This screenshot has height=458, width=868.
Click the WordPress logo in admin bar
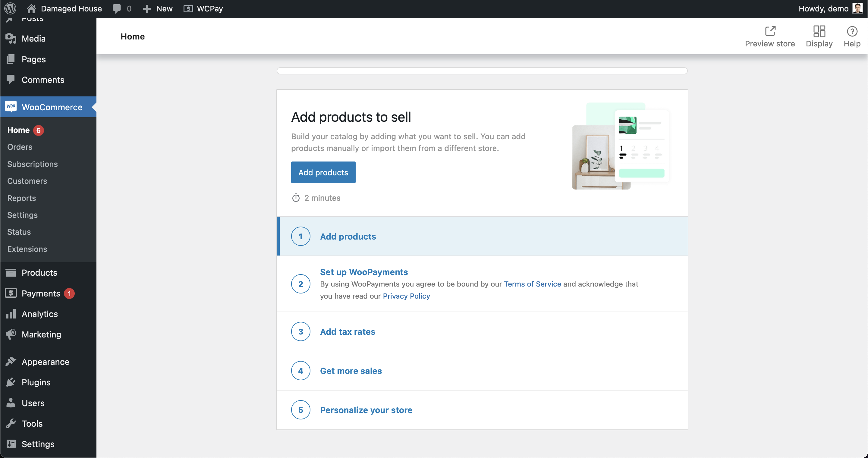tap(10, 8)
